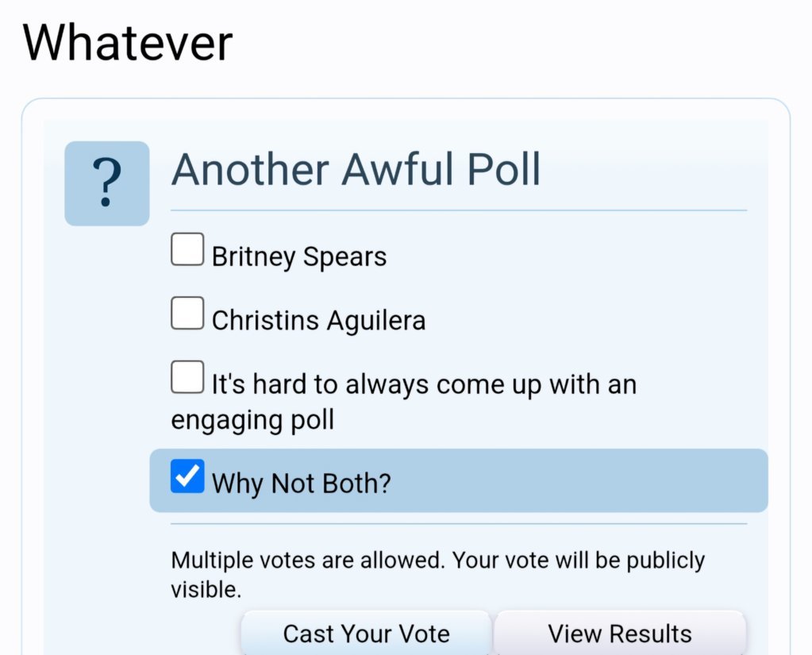The width and height of the screenshot is (812, 655).
Task: Click the word "Poll" in the title
Action: tap(503, 169)
